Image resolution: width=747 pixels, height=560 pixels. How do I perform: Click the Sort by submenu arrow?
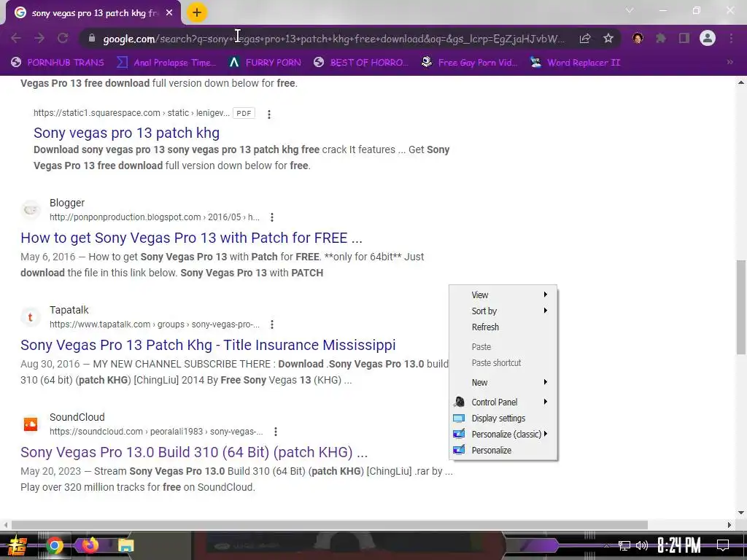click(546, 311)
